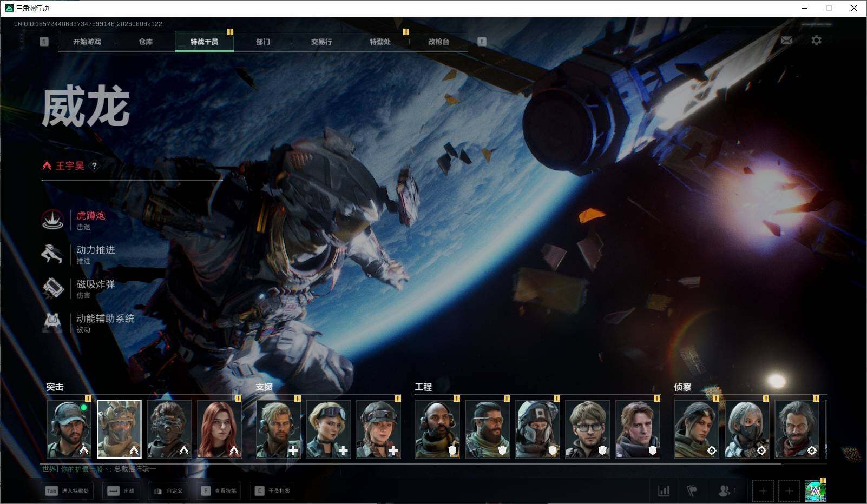The height and width of the screenshot is (504, 867).
Task: Select the night-vision goggle assault operator
Action: 169,429
